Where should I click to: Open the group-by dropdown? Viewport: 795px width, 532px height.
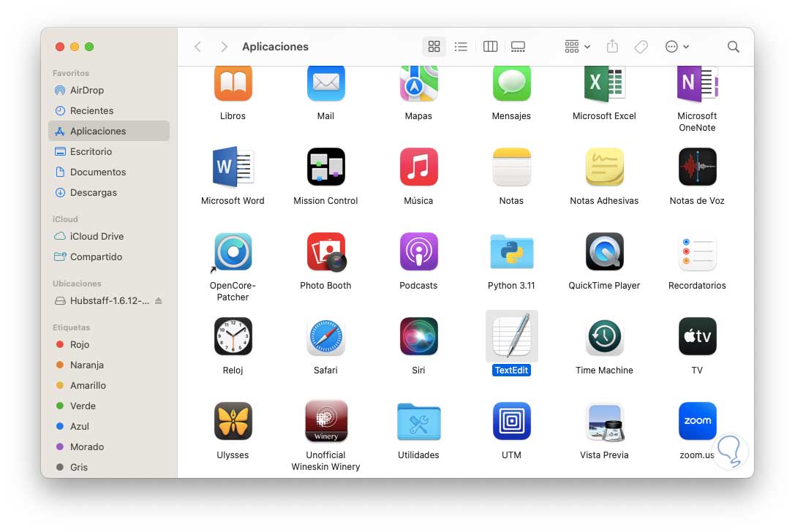click(578, 47)
